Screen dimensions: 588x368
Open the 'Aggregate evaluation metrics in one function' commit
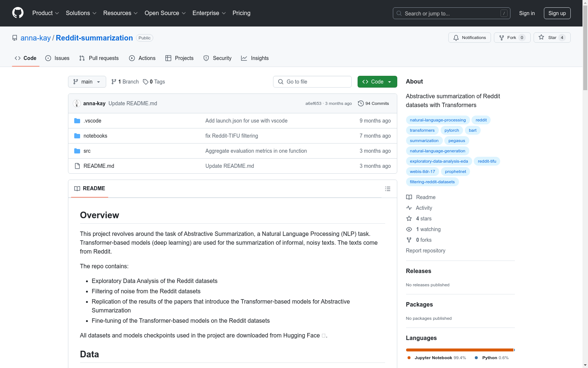click(x=256, y=151)
